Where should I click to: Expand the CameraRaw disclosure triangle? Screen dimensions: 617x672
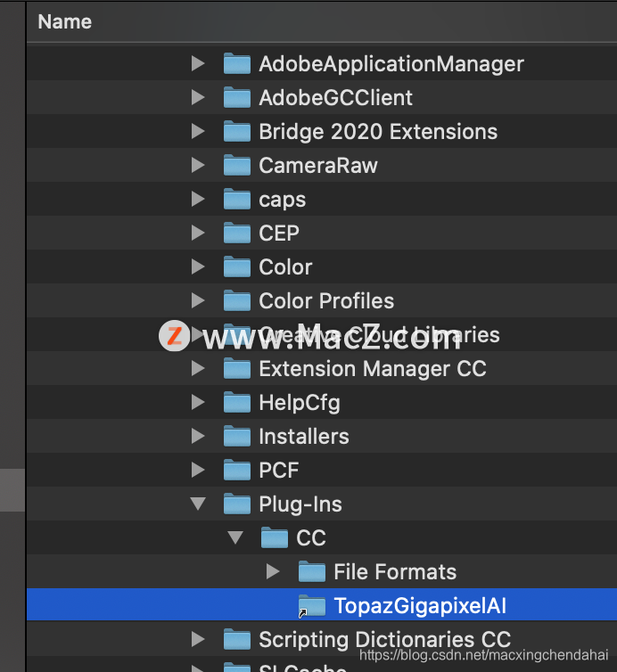click(x=198, y=165)
